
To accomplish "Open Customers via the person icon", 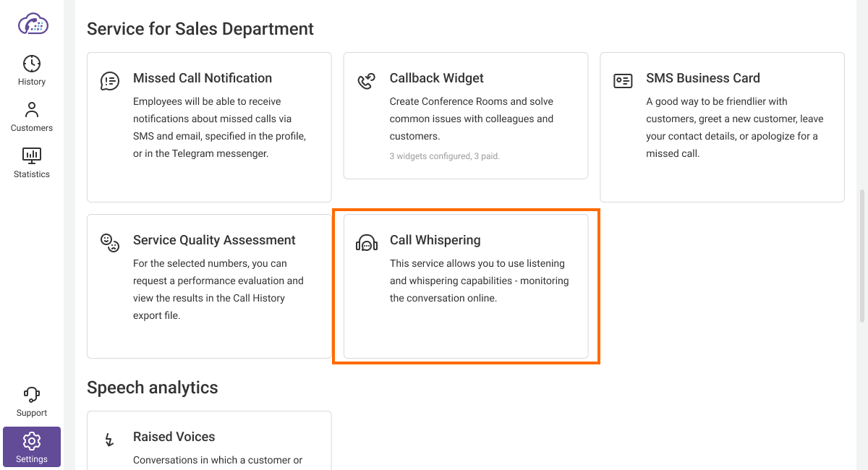I will tap(32, 110).
